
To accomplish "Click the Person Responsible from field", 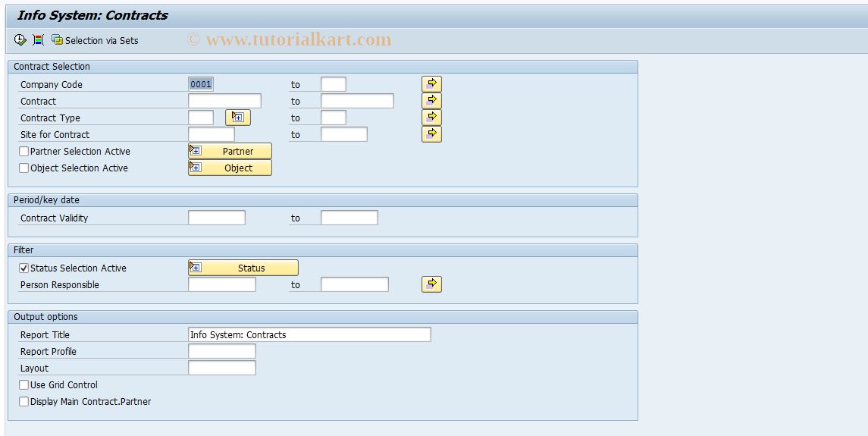I will click(x=221, y=285).
